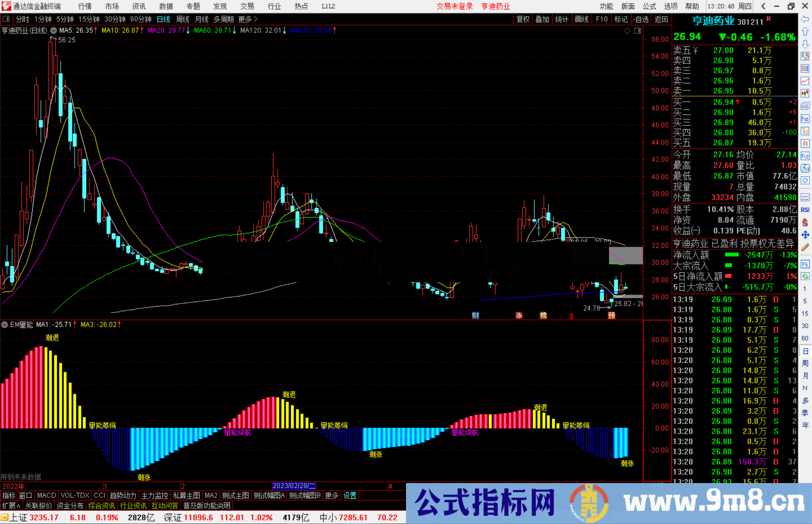The height and width of the screenshot is (524, 812).
Task: Click the back arrow in the right sidebar
Action: 805,19
